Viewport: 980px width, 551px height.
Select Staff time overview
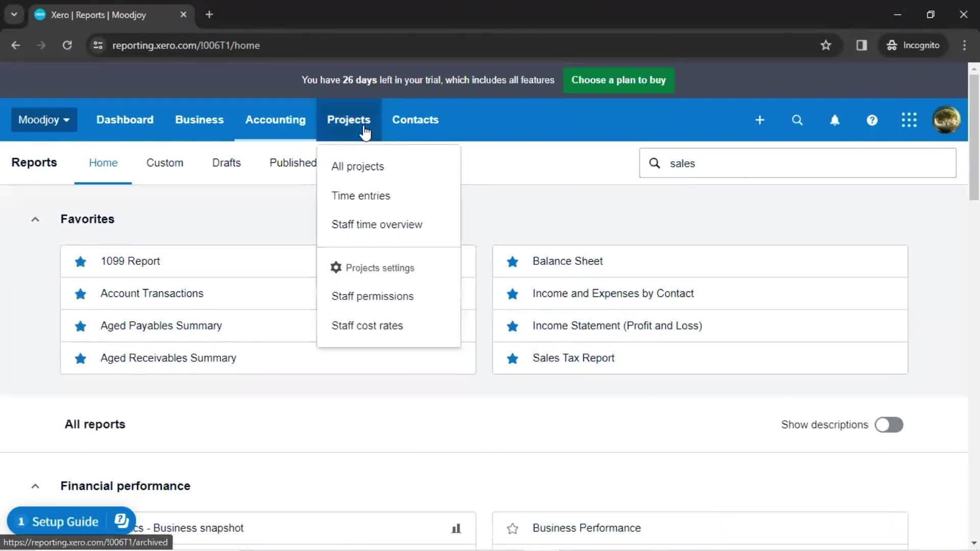(388, 224)
